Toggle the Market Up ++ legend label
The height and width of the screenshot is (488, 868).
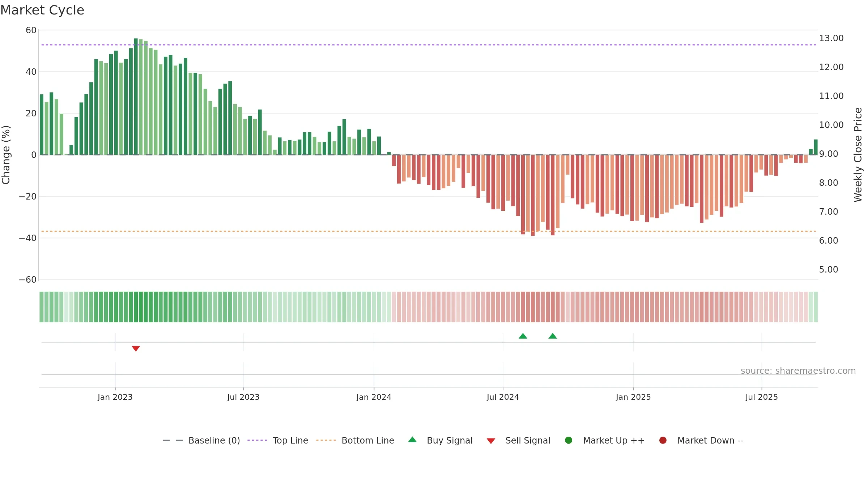click(614, 440)
